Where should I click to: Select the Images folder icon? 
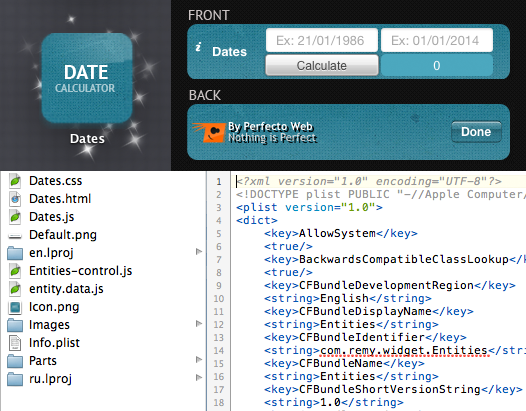15,325
